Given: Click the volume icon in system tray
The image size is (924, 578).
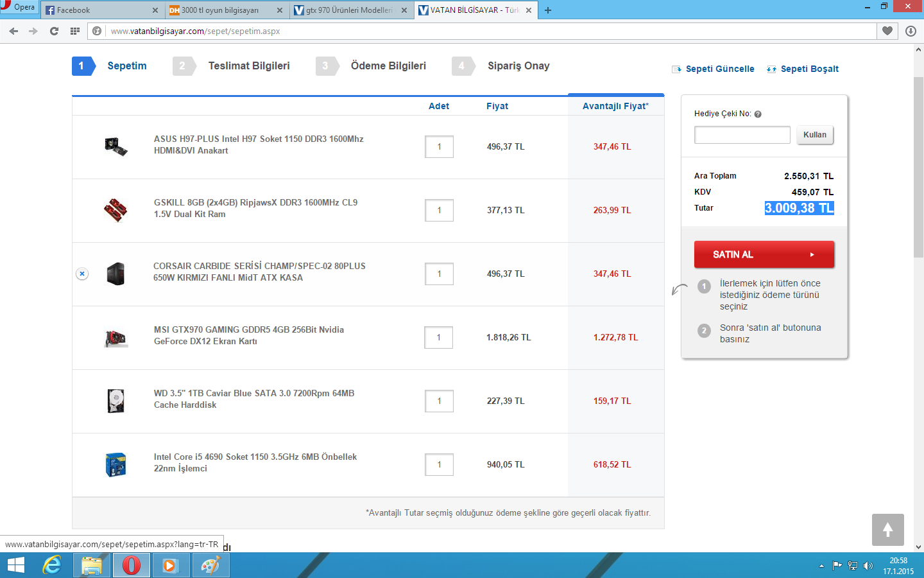Looking at the screenshot, I should 868,566.
